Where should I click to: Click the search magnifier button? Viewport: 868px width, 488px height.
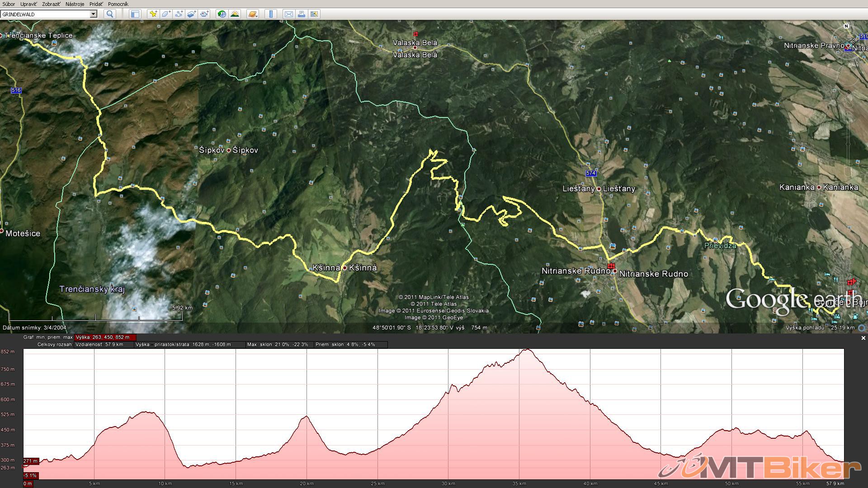point(110,14)
